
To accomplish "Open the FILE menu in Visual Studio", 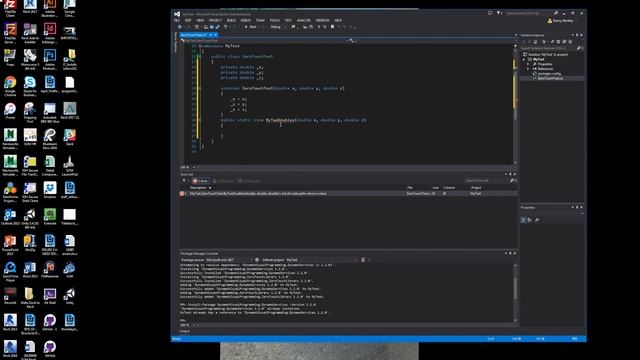I will [177, 20].
